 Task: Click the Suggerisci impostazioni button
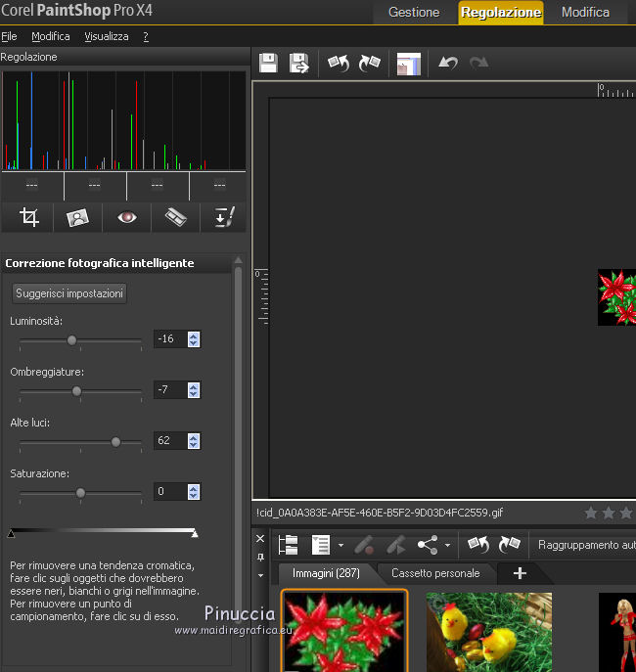click(x=70, y=293)
